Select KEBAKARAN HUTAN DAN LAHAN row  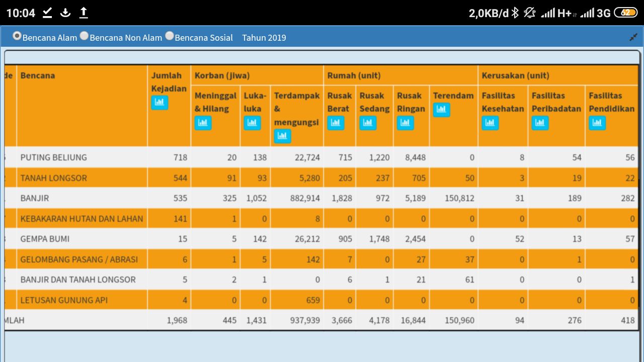pyautogui.click(x=82, y=219)
